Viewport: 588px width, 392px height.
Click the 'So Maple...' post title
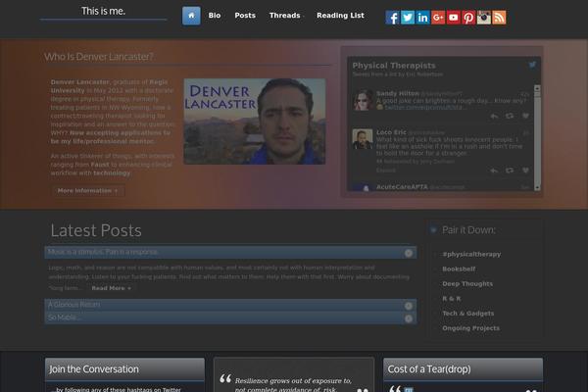64,318
